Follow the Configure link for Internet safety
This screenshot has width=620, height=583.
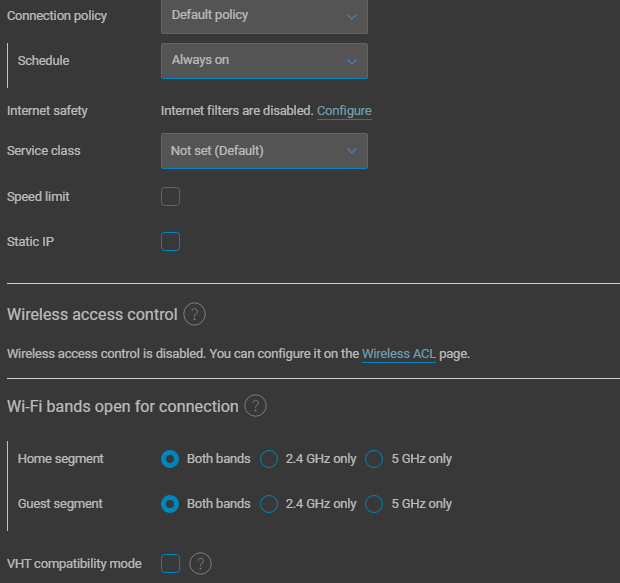[344, 111]
